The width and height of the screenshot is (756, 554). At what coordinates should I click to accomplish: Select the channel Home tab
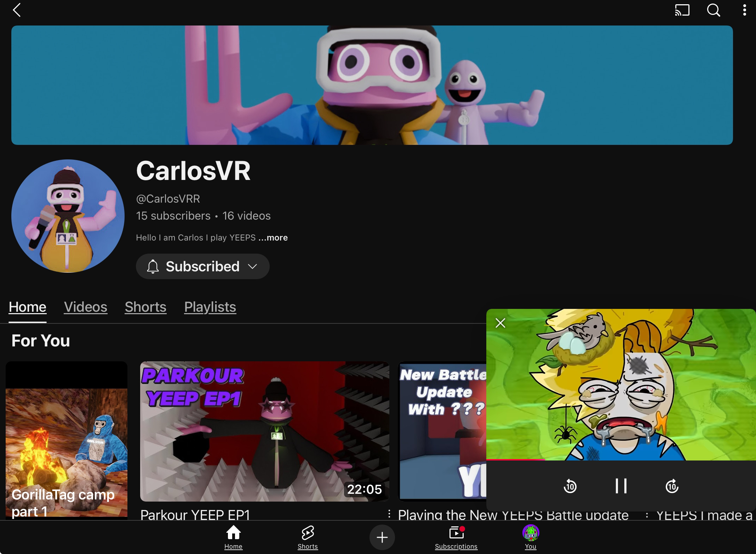coord(28,307)
